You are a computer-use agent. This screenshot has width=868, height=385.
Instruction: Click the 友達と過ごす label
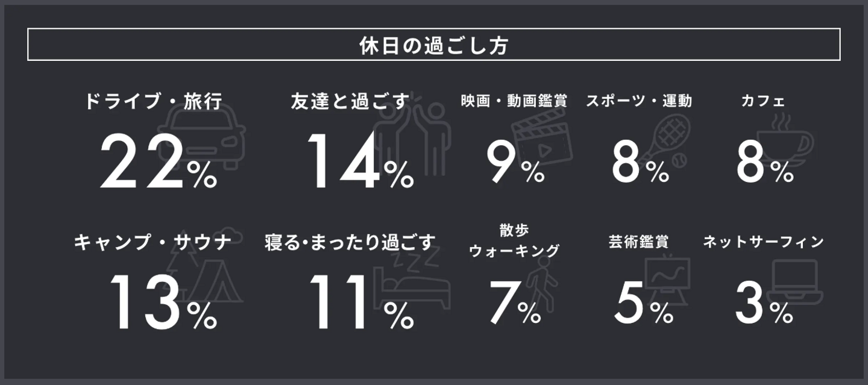coord(350,102)
